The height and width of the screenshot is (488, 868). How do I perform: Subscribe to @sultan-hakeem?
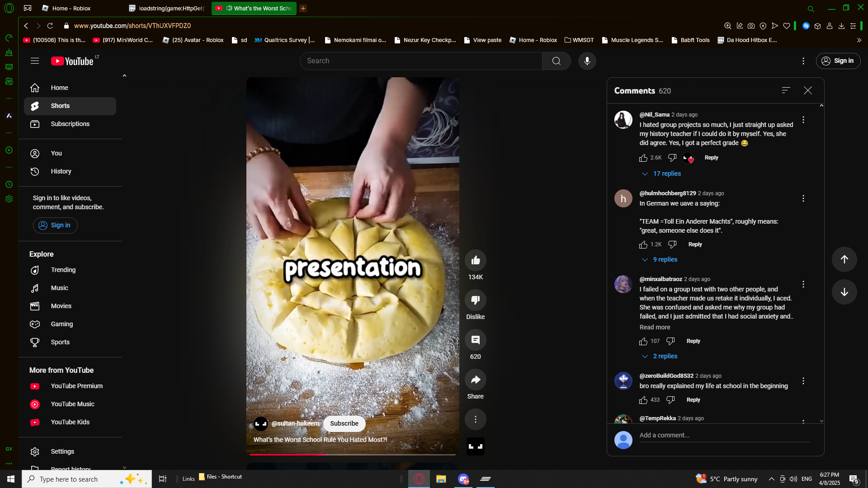[x=344, y=423]
